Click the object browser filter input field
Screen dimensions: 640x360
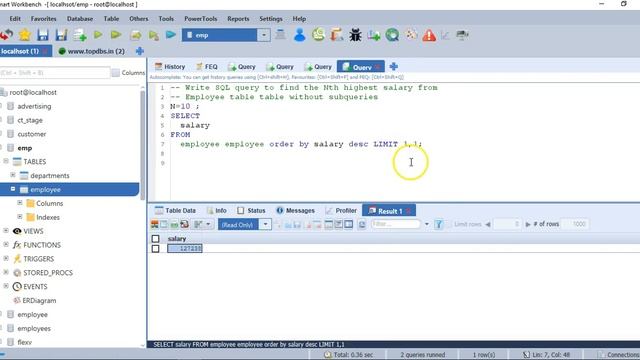tap(55, 73)
